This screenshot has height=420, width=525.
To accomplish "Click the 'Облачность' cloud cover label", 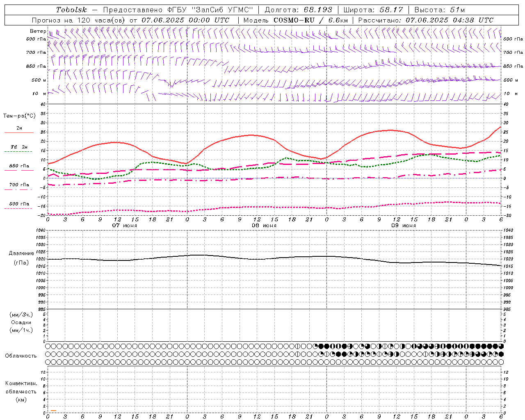I will (x=21, y=356).
